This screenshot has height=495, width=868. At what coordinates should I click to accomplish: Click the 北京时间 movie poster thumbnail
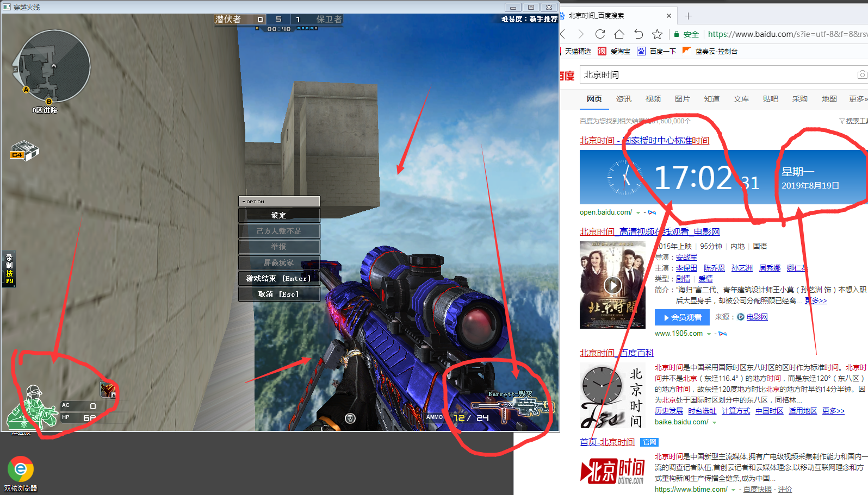(x=612, y=285)
